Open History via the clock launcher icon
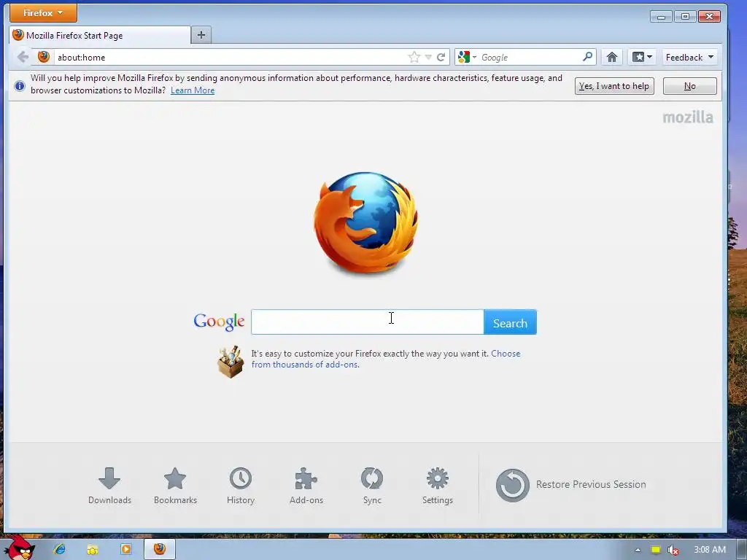This screenshot has width=747, height=560. point(241,486)
